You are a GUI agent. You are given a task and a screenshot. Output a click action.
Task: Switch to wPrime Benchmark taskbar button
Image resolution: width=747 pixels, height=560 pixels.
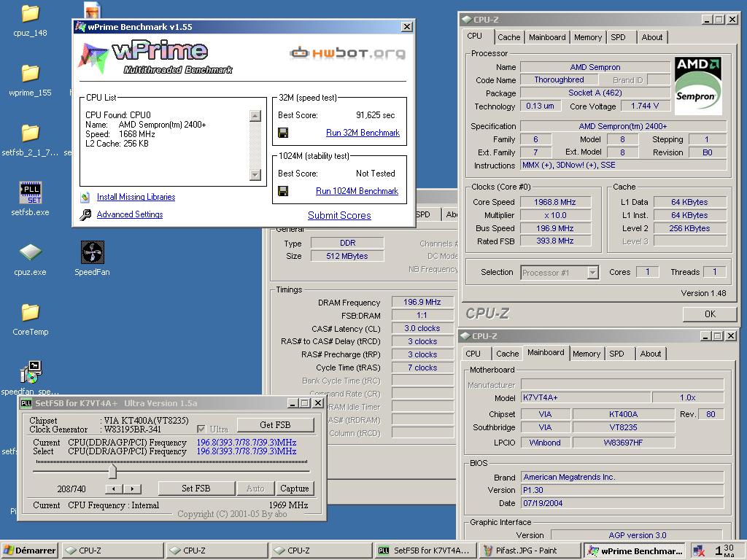click(635, 551)
